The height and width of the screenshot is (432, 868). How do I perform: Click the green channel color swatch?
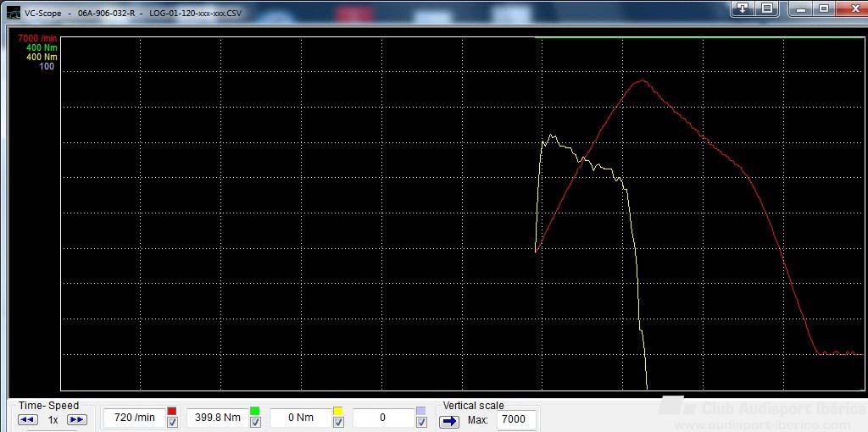click(x=255, y=411)
